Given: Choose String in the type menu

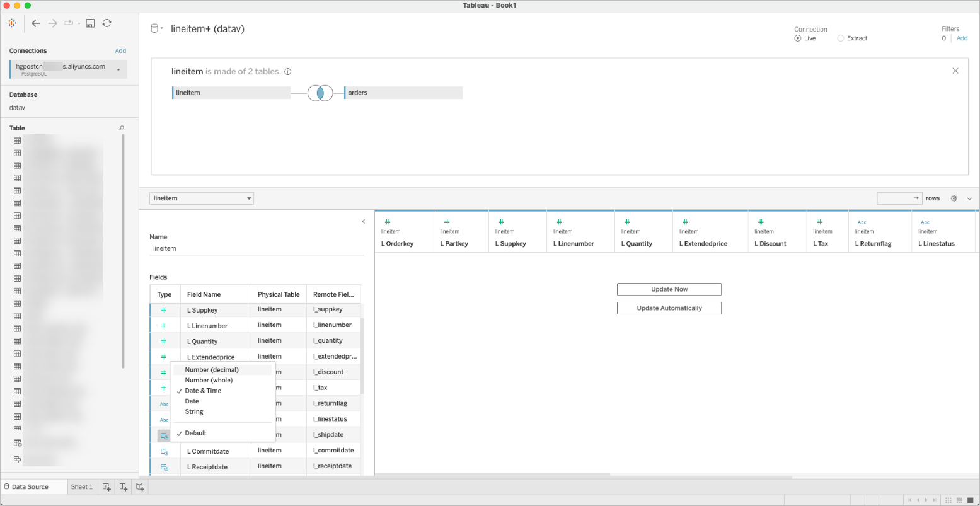Looking at the screenshot, I should [x=194, y=412].
